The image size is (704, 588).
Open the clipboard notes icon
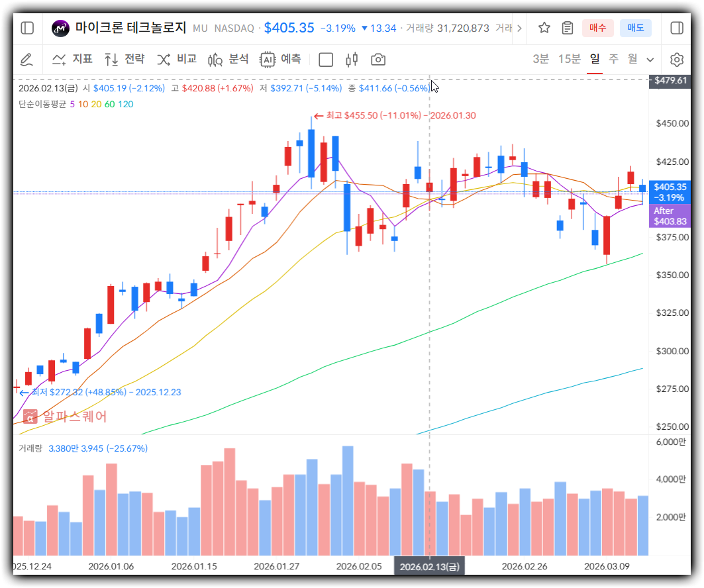(x=567, y=28)
